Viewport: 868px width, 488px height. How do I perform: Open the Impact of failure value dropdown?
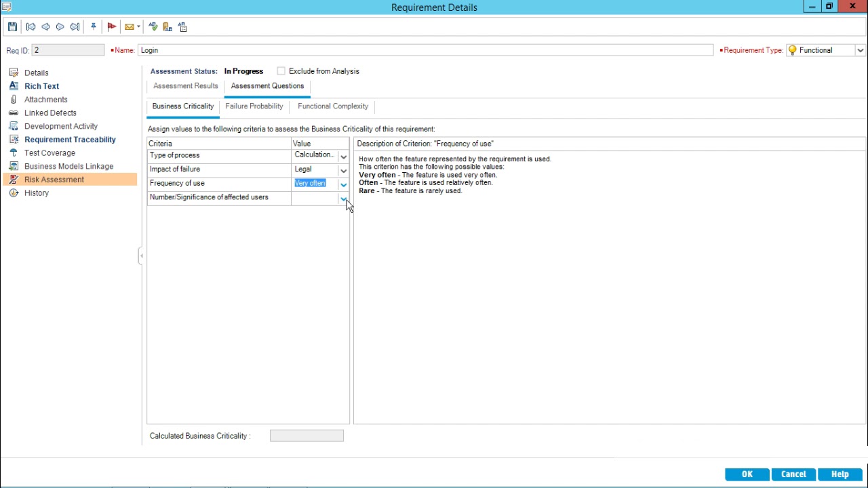[343, 170]
